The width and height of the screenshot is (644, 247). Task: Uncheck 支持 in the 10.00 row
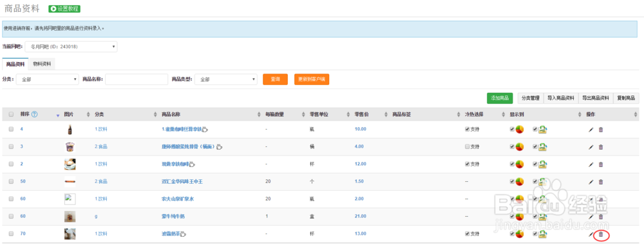(x=468, y=129)
